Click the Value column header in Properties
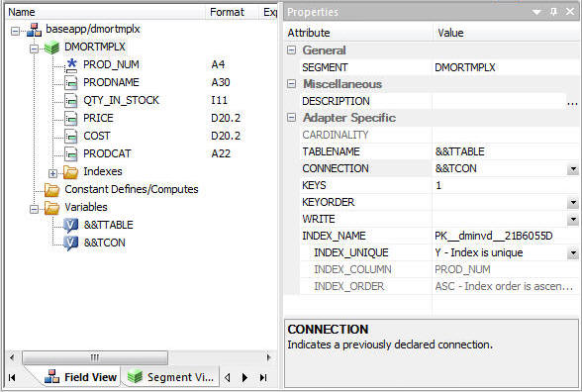 (x=505, y=33)
